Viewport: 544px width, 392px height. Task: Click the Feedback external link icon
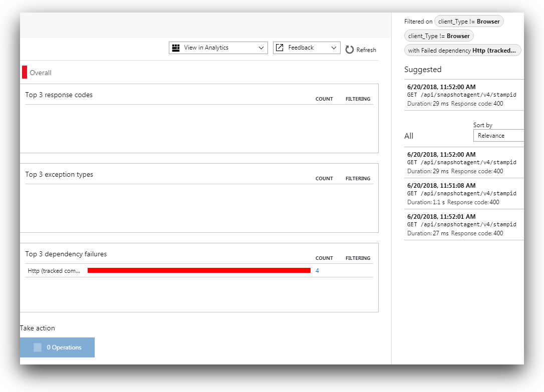click(x=280, y=48)
